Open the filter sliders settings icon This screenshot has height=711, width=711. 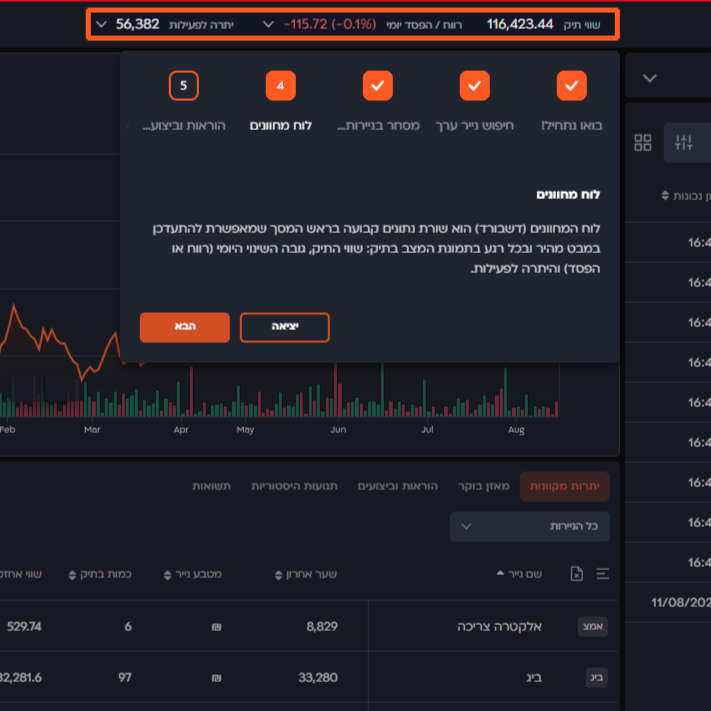(x=684, y=143)
